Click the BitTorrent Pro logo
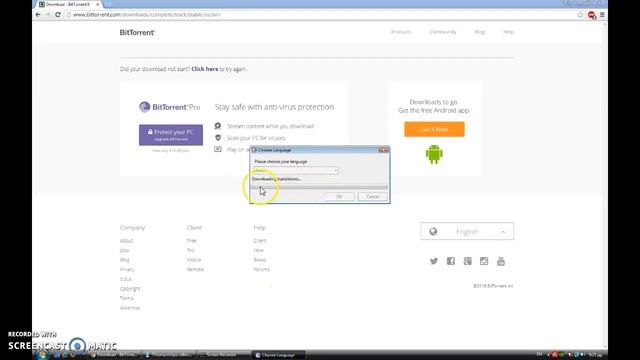640x360 pixels. coord(169,107)
